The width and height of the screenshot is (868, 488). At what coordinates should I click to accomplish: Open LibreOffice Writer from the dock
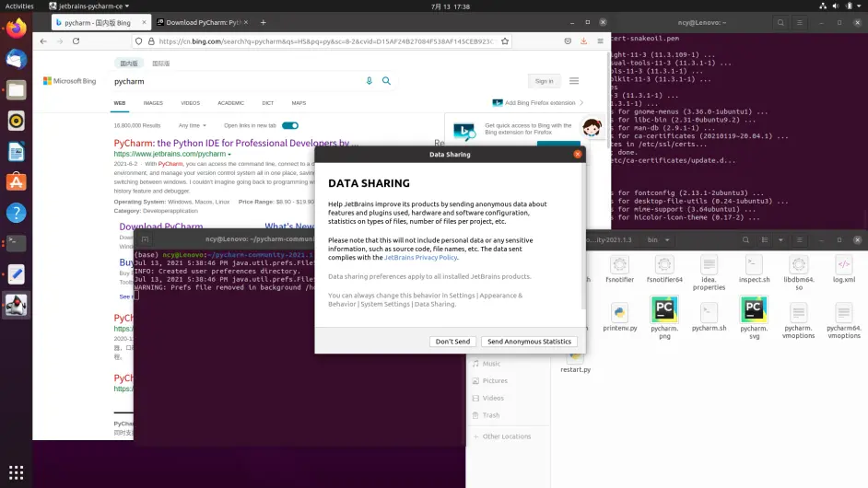click(x=16, y=151)
